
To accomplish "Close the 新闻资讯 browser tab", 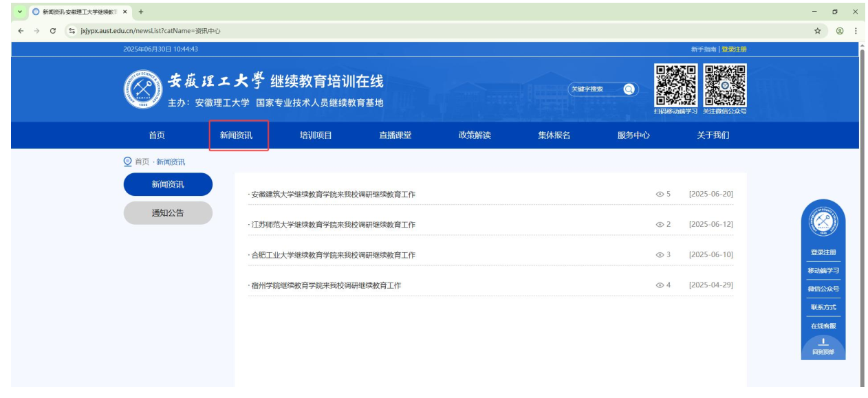I will click(x=124, y=12).
